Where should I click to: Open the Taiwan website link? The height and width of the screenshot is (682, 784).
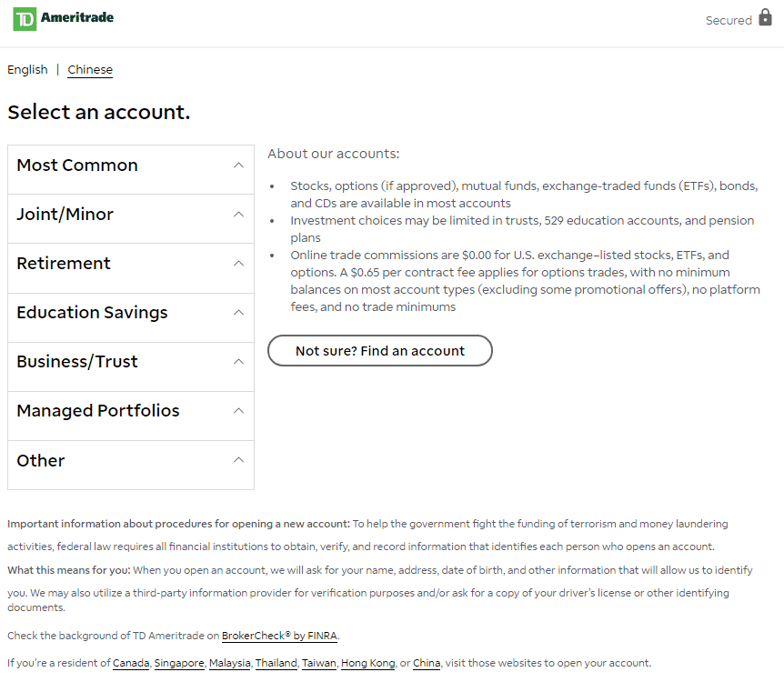[x=319, y=663]
